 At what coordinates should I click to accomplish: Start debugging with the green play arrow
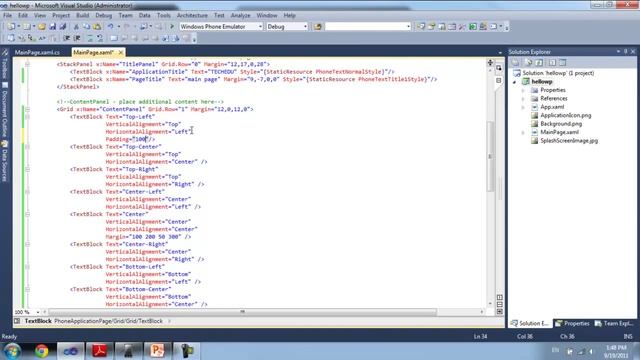[x=172, y=27]
